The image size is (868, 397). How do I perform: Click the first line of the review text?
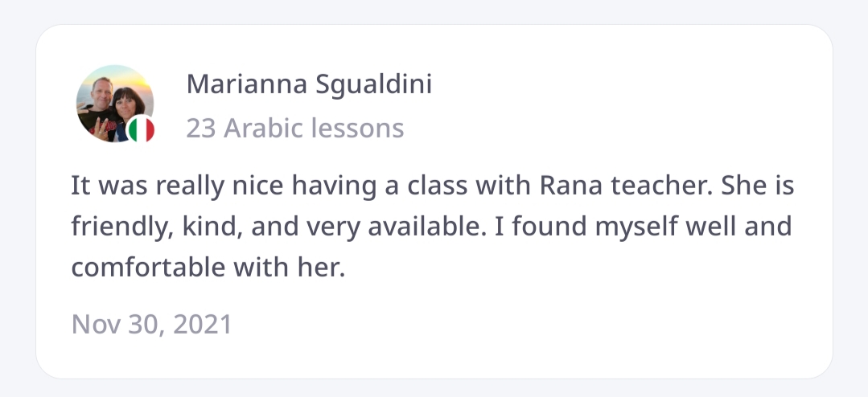[432, 186]
